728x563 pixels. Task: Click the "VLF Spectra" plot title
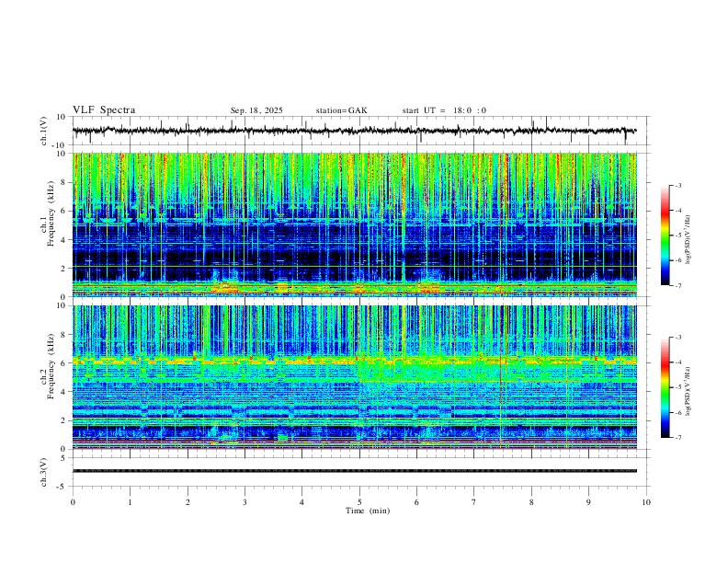(104, 110)
